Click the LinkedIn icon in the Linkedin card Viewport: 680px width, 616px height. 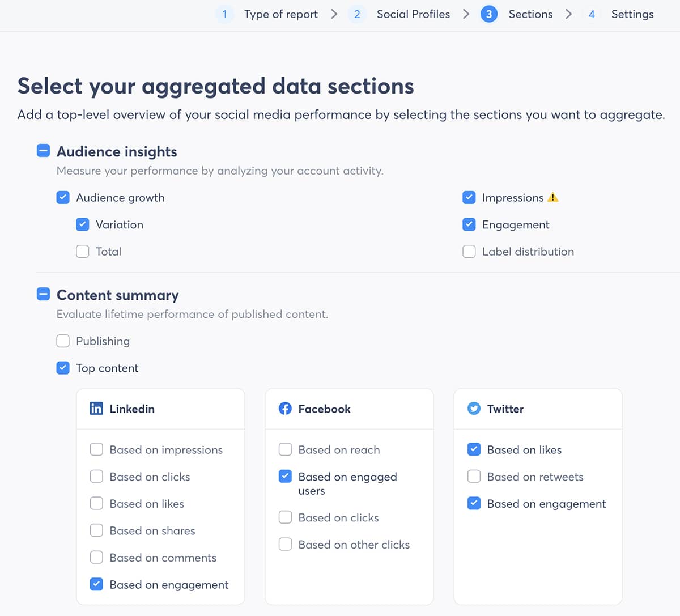(x=96, y=408)
